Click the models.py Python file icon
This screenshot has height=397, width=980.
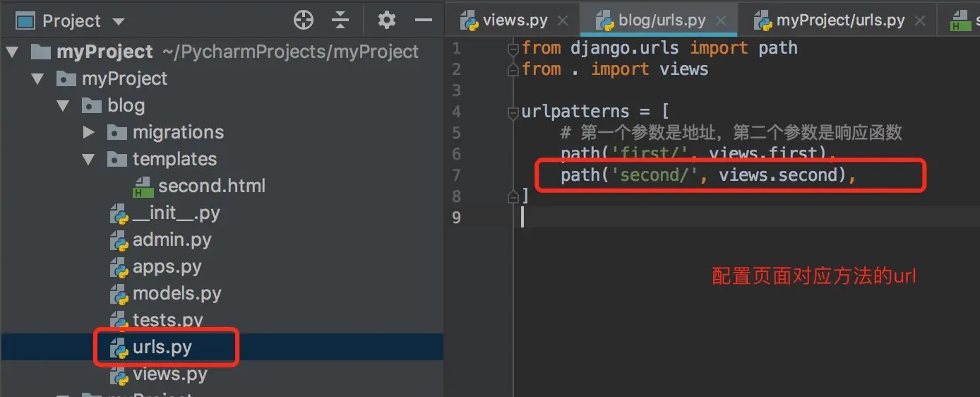click(119, 295)
